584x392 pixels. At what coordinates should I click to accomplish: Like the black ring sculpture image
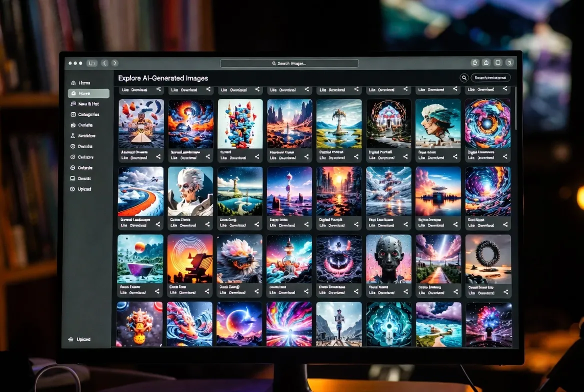[472, 293]
